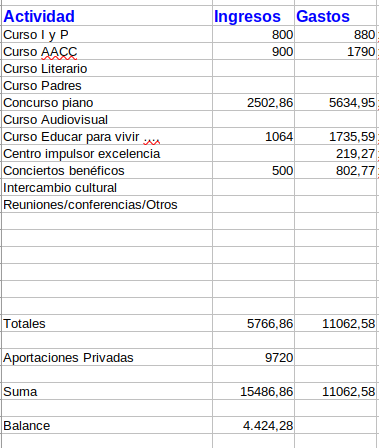The image size is (379, 448).
Task: Click the Aportaciones Privadas value 9720
Action: [x=253, y=357]
